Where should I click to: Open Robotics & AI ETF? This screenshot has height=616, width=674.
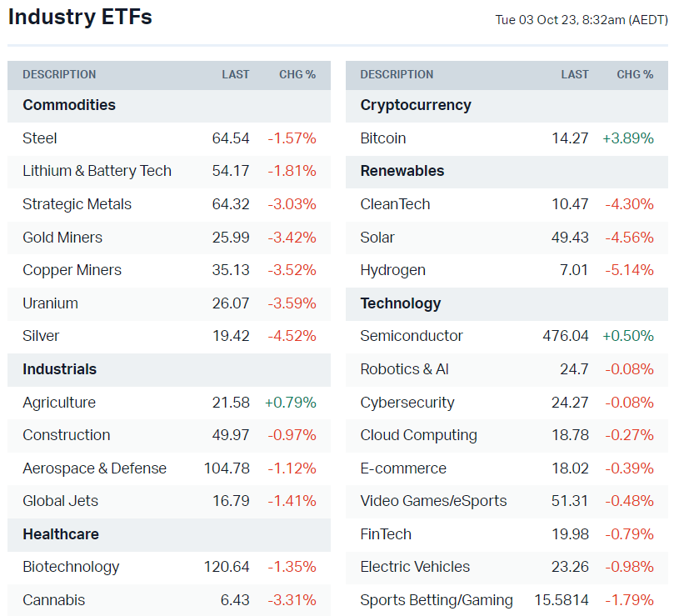[402, 369]
